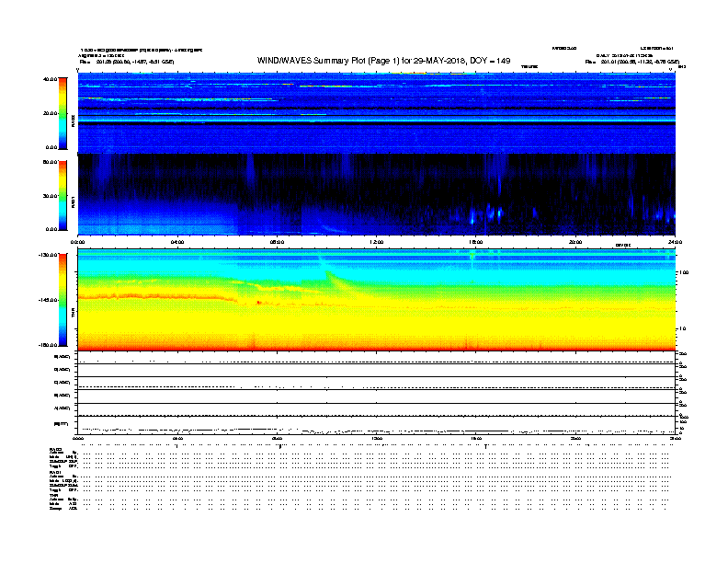
Task: Click 24:00 tick below the RAD1 panel
Action: tap(675, 242)
